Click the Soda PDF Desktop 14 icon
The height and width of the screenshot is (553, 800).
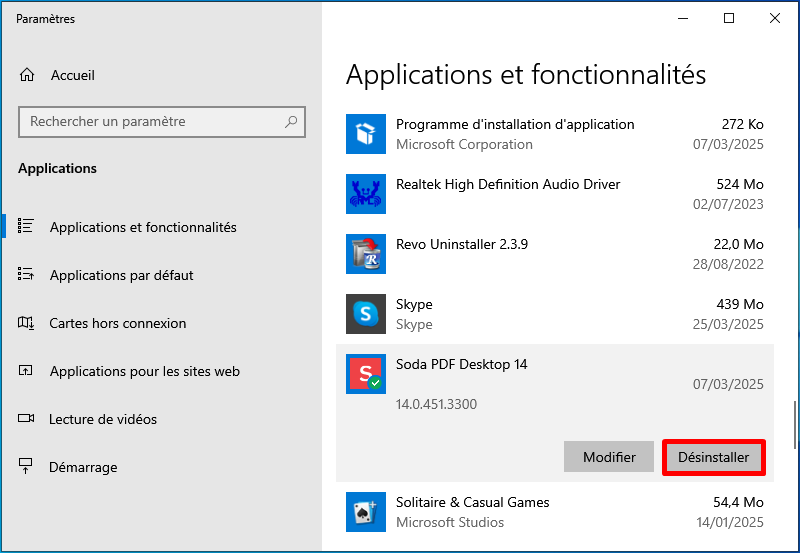365,374
